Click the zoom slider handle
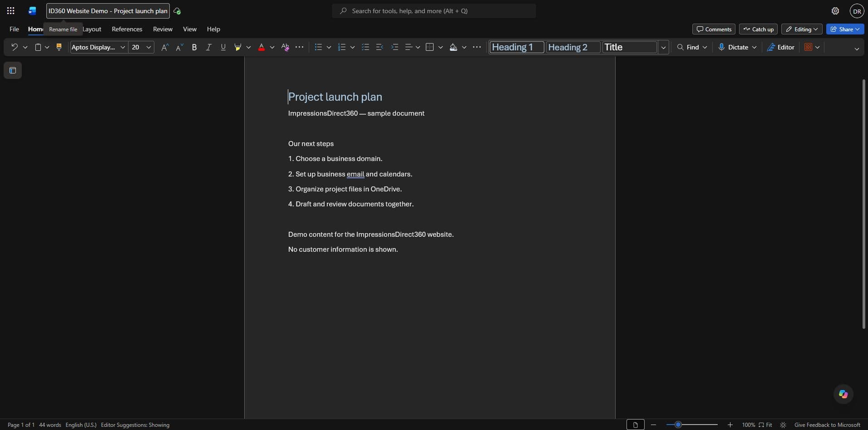The image size is (868, 430). pos(678,425)
